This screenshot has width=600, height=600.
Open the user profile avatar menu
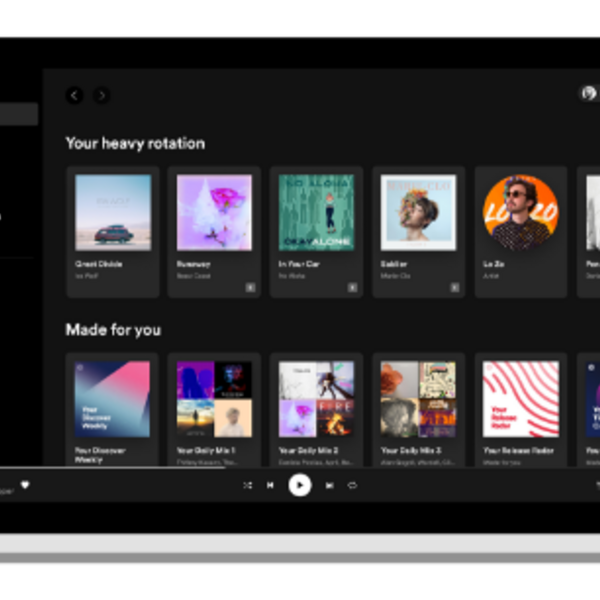click(x=589, y=93)
